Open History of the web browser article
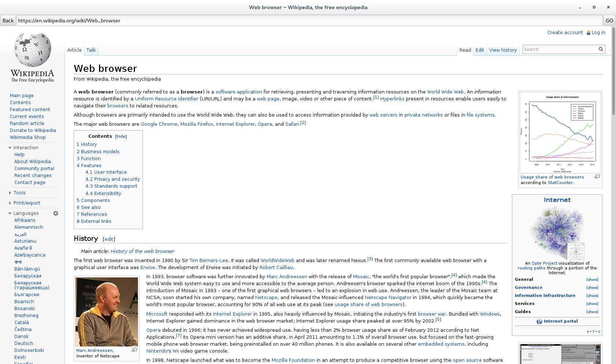 (142, 251)
